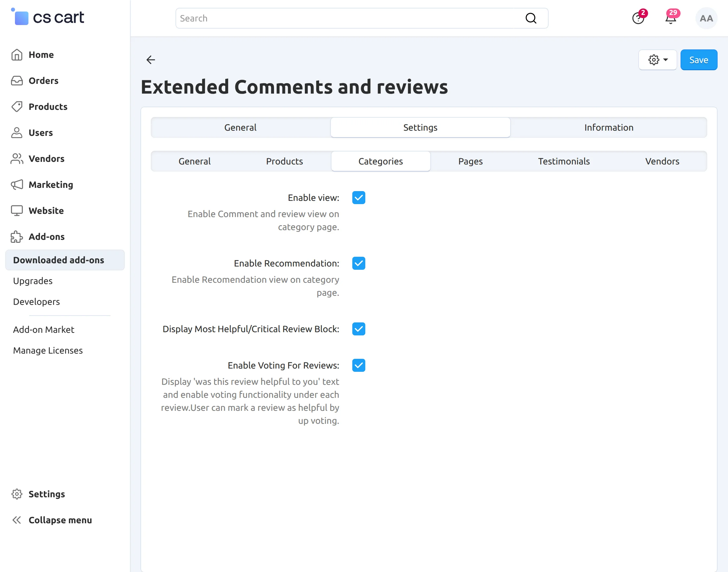The width and height of the screenshot is (728, 572).
Task: Click the Vendors people icon
Action: point(17,159)
